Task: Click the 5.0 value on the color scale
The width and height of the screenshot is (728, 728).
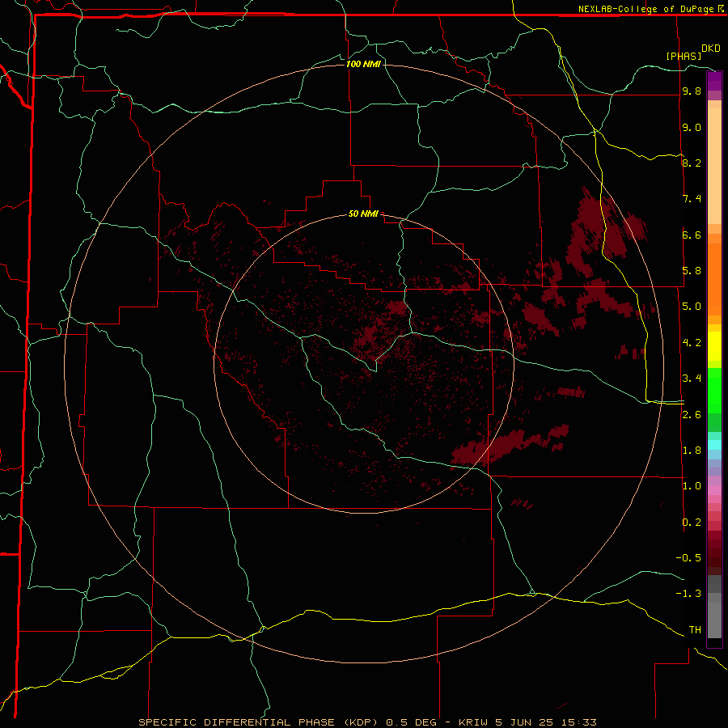Action: [692, 307]
